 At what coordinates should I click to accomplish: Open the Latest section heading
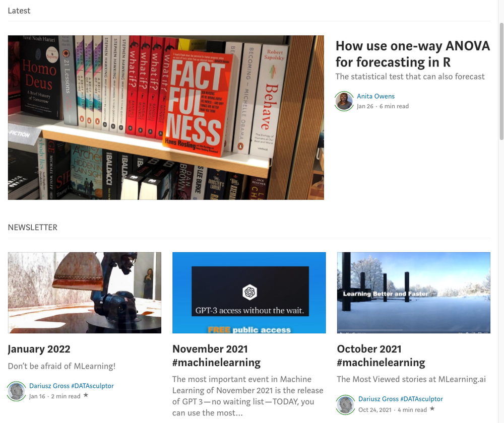coord(19,11)
